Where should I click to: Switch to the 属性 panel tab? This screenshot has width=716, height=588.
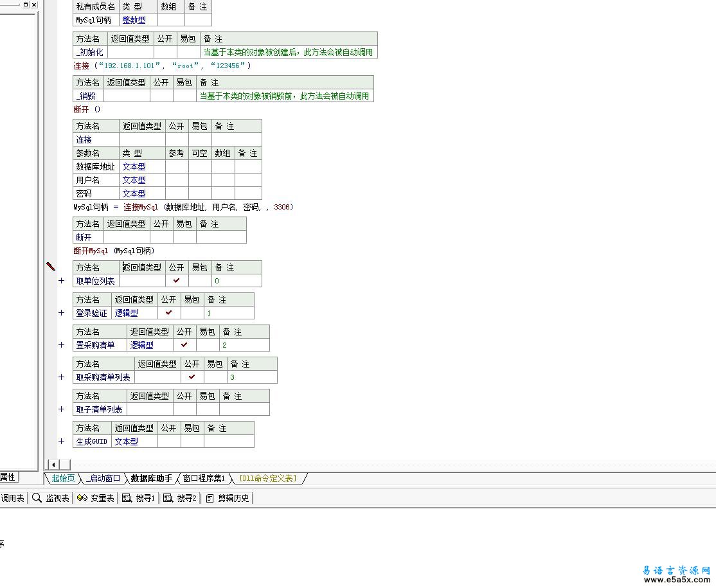(x=8, y=477)
